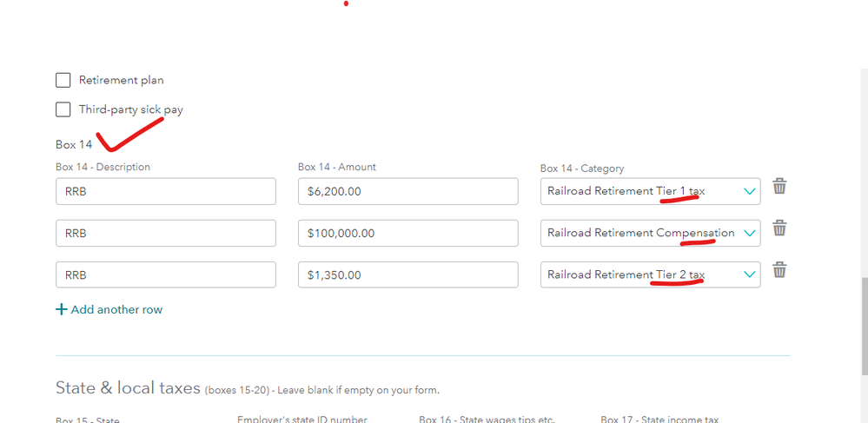Edit the second RRB description field
The height and width of the screenshot is (423, 868).
coord(165,233)
